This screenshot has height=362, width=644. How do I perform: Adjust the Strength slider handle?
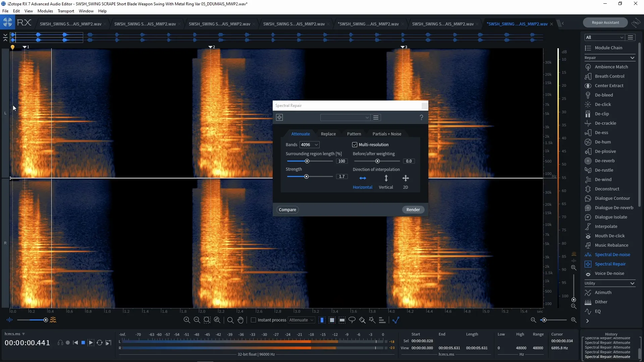point(307,176)
